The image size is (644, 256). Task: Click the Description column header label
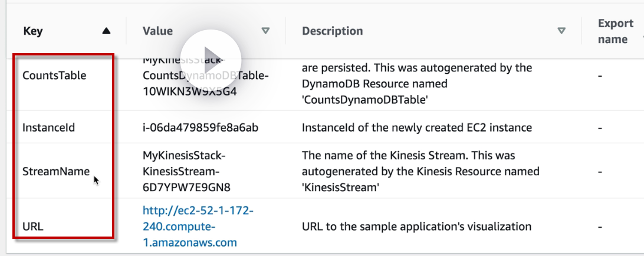332,31
